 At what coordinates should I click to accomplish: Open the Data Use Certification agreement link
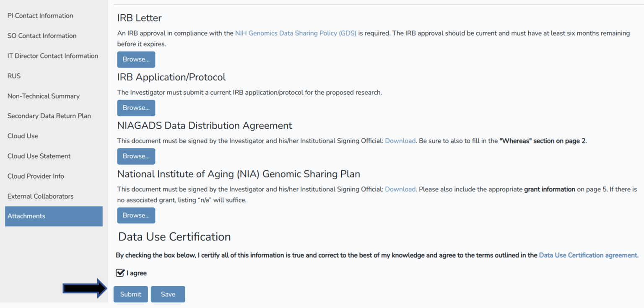588,255
